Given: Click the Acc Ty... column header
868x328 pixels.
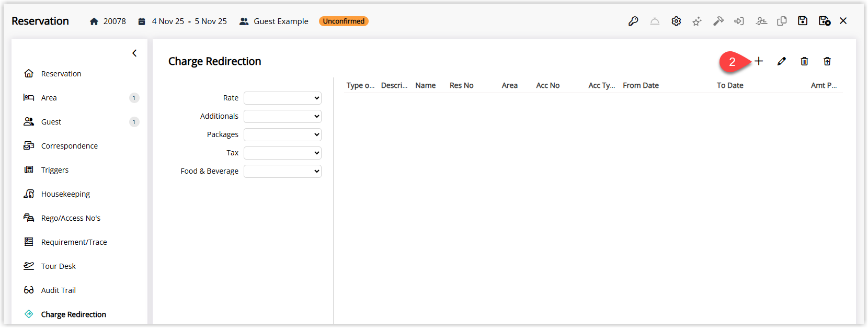Looking at the screenshot, I should (602, 85).
